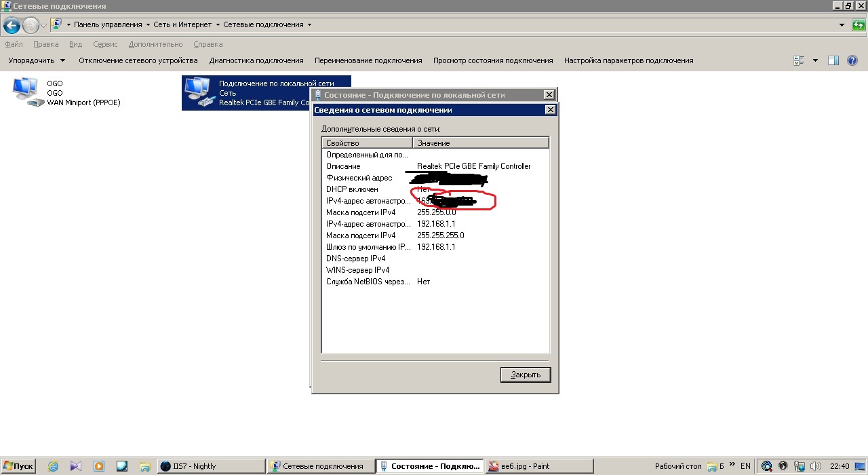Select the WINS-сервер IPv4 row

click(x=435, y=270)
